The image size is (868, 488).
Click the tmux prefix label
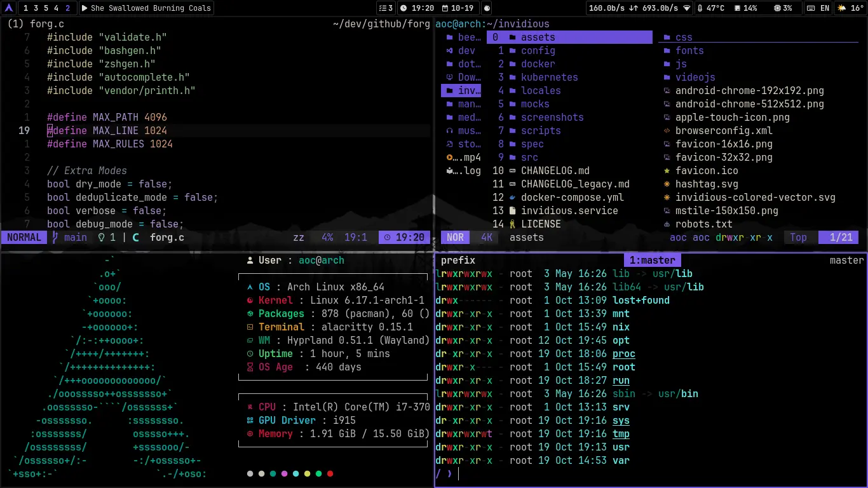click(458, 261)
